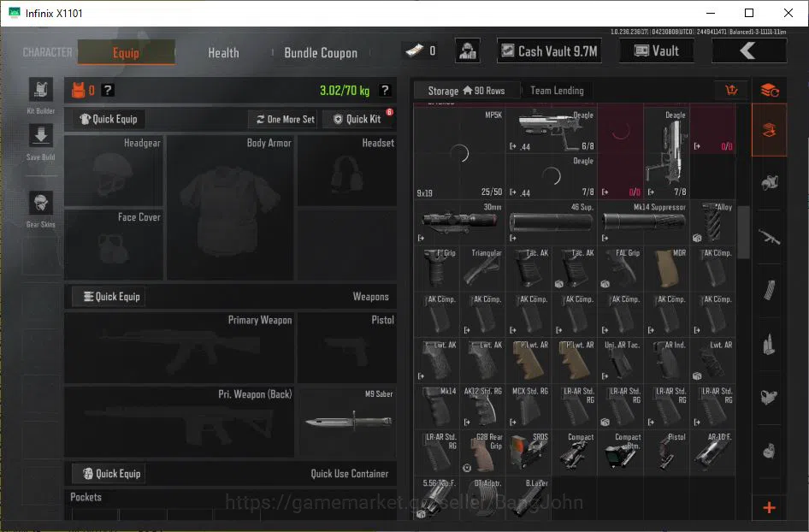Select the FAL Grip item
Image resolution: width=809 pixels, height=532 pixels.
coord(620,268)
